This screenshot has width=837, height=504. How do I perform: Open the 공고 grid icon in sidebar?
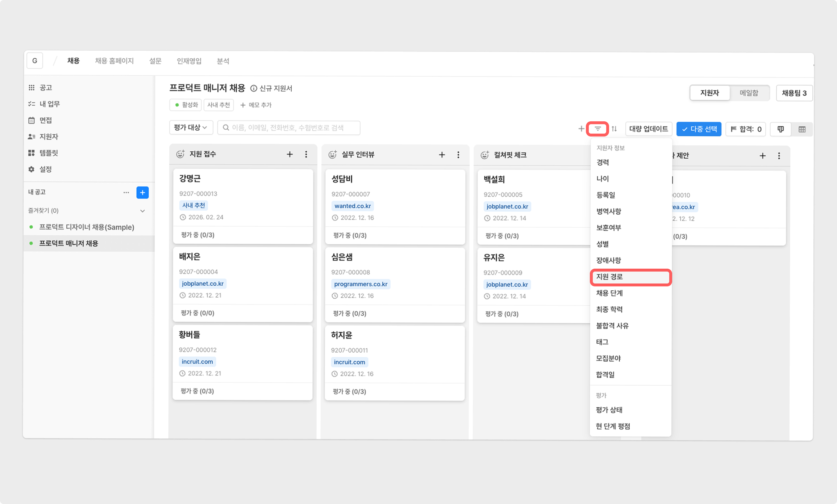tap(32, 88)
